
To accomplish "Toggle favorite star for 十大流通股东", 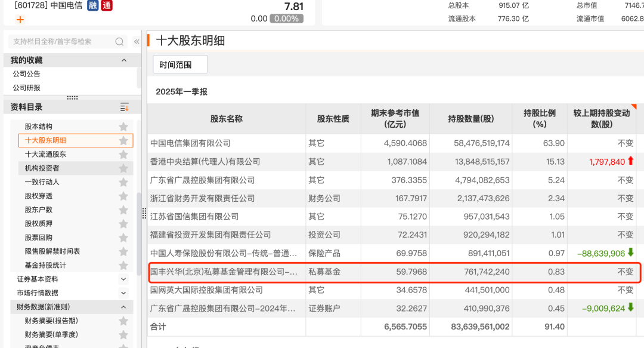I will pos(123,155).
